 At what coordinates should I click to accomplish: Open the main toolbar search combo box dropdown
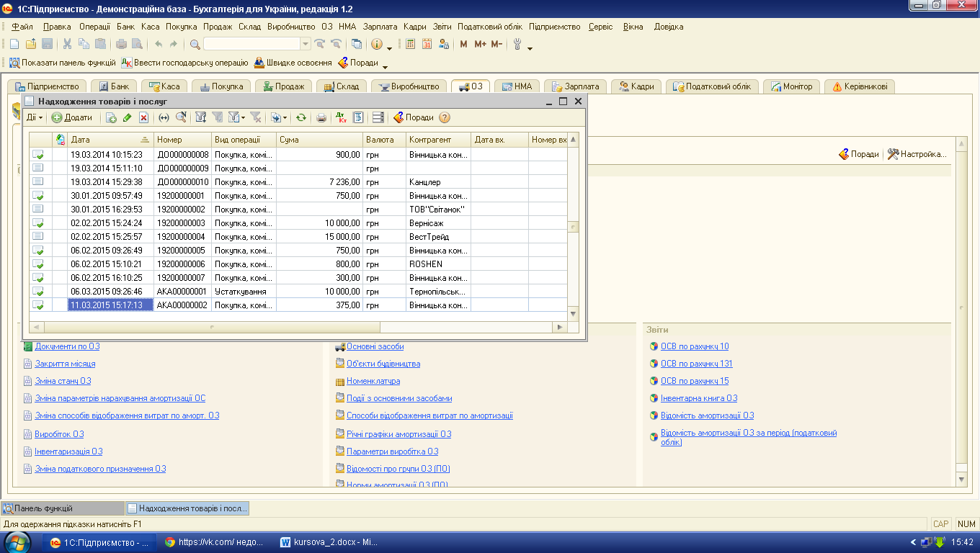[x=306, y=44]
